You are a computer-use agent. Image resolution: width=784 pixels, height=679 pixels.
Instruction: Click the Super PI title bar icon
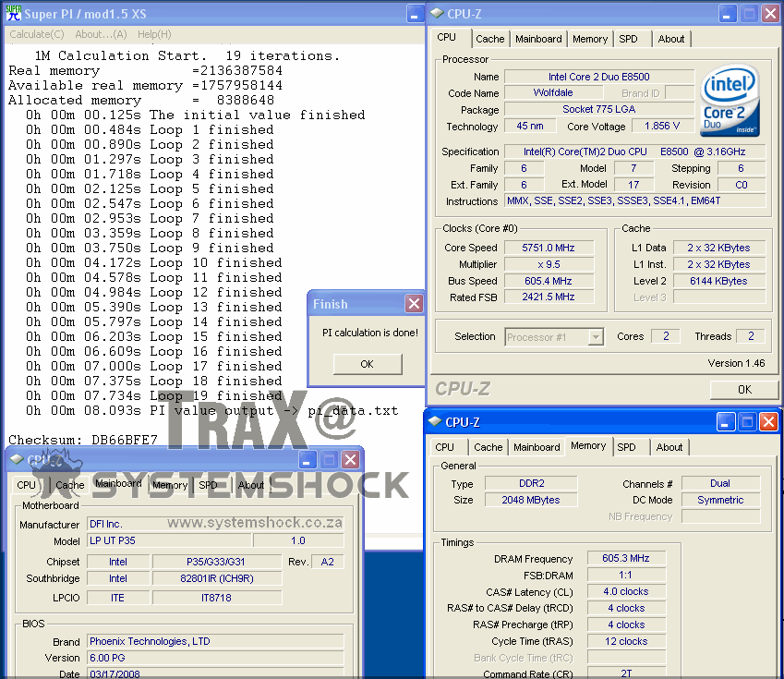click(x=14, y=13)
